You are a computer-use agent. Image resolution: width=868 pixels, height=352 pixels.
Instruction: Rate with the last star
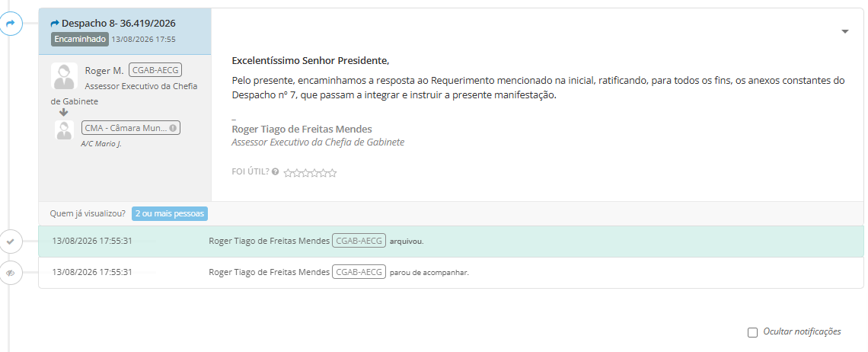(333, 173)
